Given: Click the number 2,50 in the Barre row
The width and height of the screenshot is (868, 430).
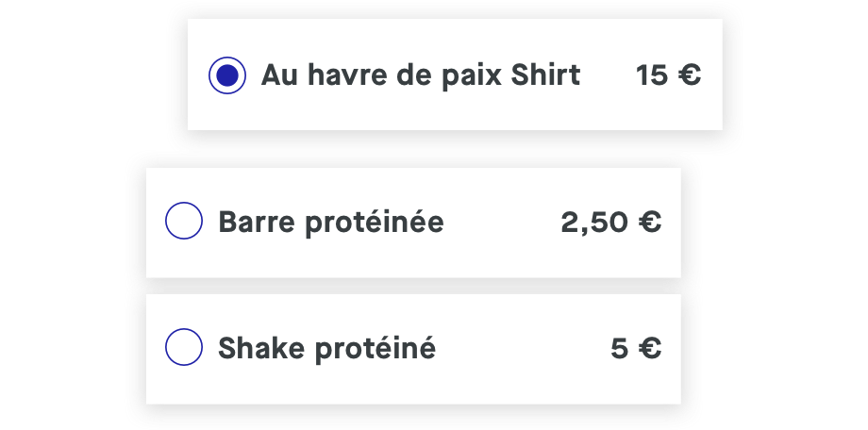Looking at the screenshot, I should pos(593,223).
